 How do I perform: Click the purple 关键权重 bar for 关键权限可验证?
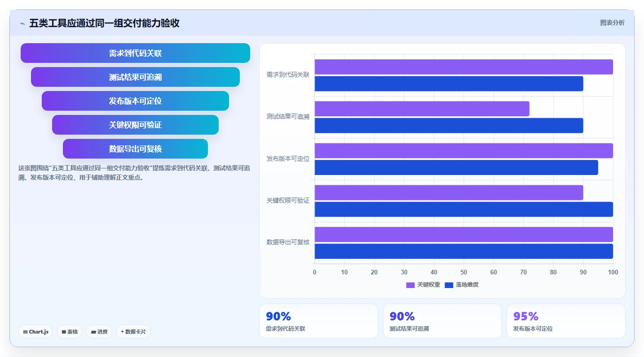tap(449, 193)
